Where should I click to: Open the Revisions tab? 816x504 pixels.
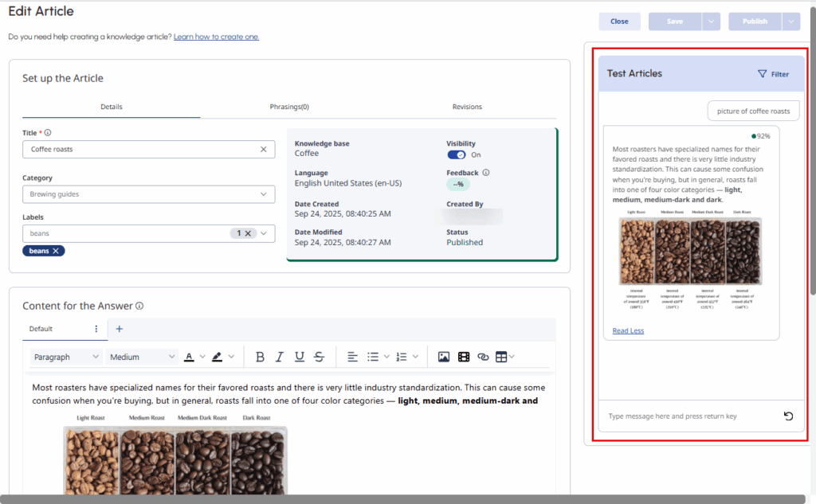click(467, 107)
